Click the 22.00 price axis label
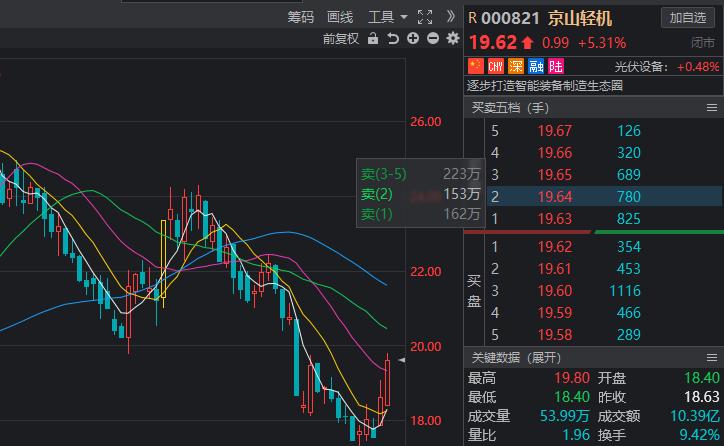This screenshot has height=446, width=724. [x=426, y=271]
